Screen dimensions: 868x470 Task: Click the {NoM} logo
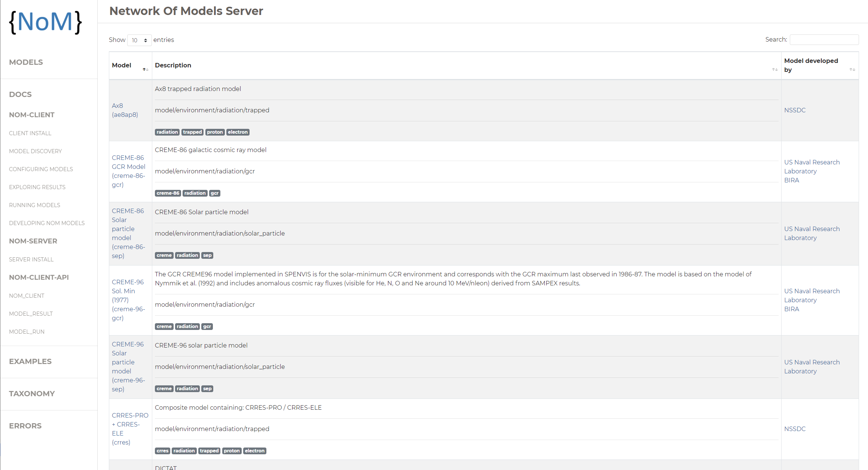tap(45, 22)
